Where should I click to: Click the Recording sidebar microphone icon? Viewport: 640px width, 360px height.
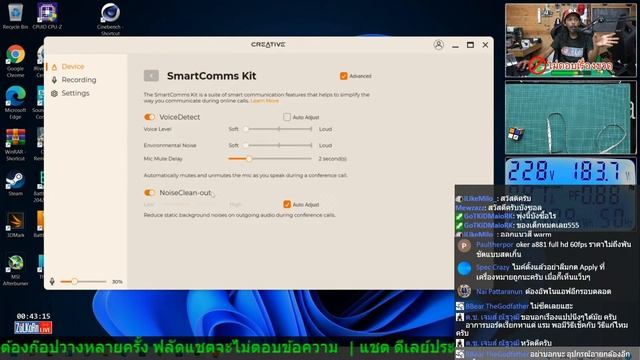click(54, 80)
